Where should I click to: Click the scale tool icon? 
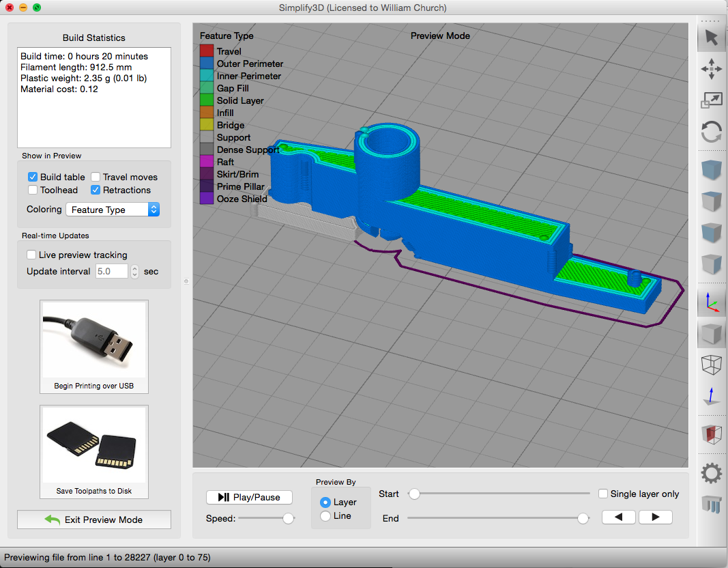[x=712, y=101]
